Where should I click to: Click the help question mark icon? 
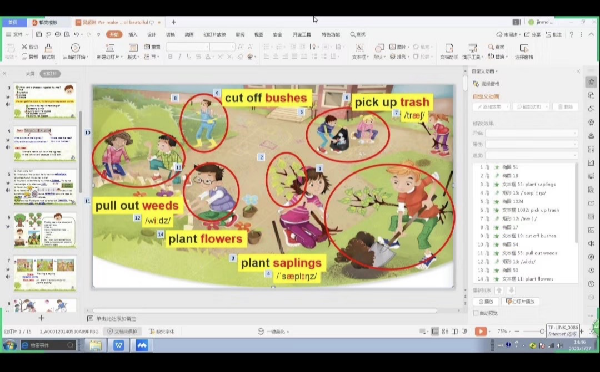571,34
